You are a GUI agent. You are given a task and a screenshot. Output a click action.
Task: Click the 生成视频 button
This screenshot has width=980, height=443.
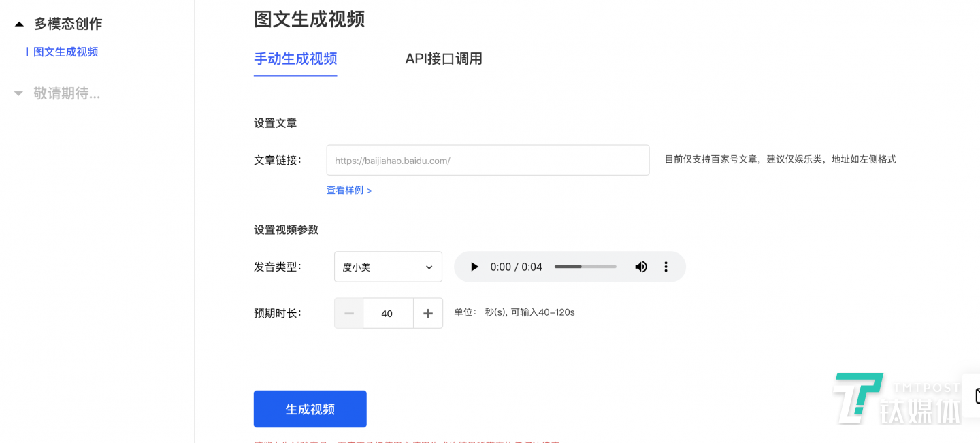click(310, 408)
